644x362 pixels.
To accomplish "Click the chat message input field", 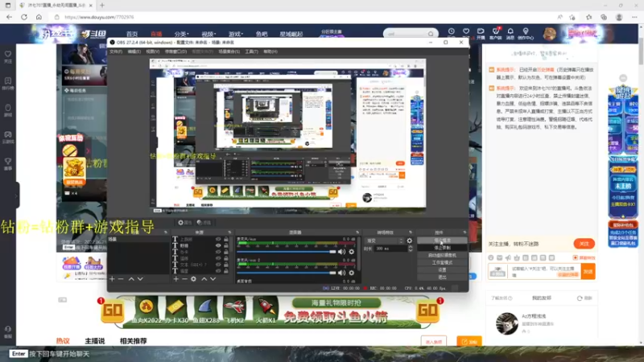I will (x=545, y=272).
